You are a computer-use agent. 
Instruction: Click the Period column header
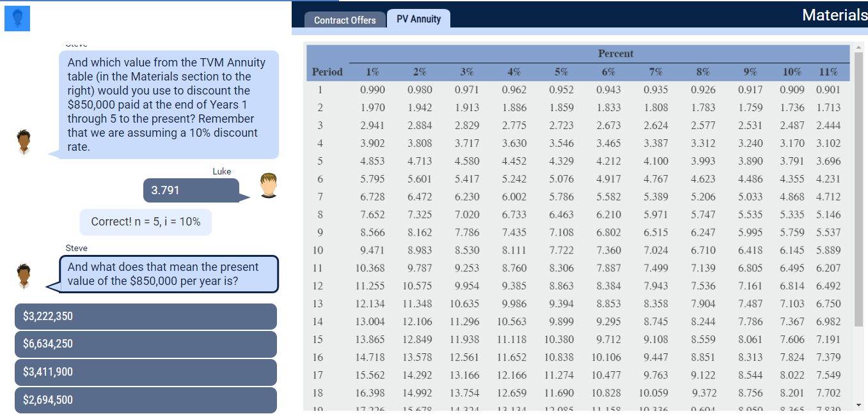327,72
